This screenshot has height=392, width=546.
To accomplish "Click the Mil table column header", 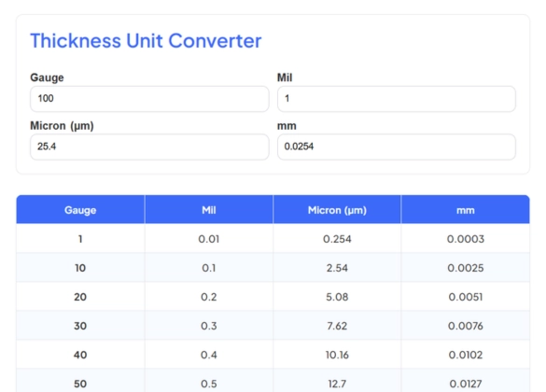I will coord(209,210).
